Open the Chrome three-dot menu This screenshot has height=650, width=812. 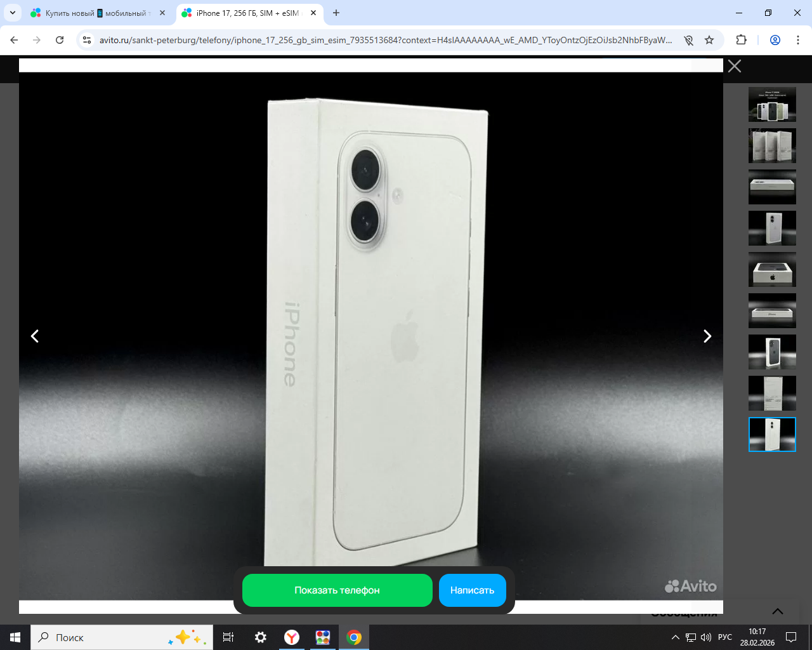[798, 40]
